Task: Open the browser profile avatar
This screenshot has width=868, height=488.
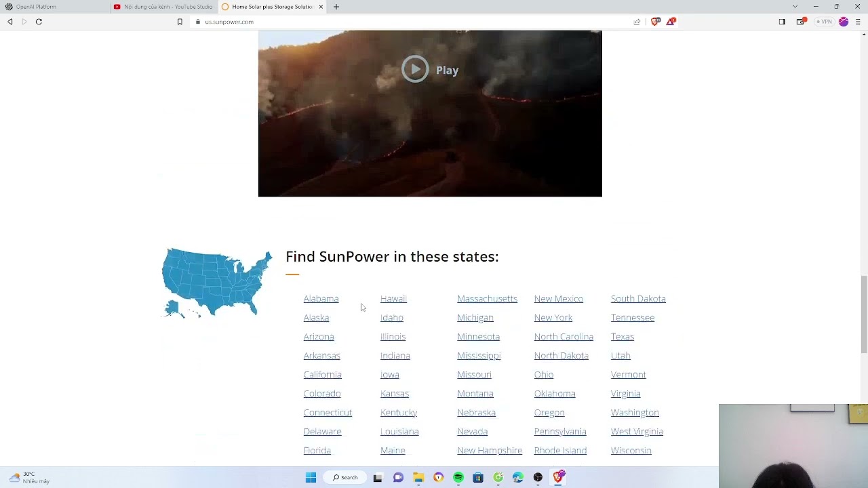Action: (x=844, y=22)
